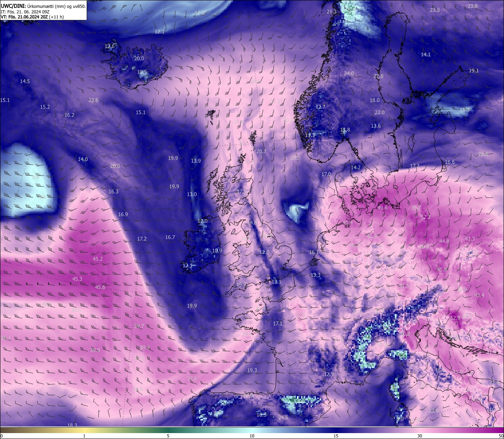Click the 15.2 value label
The image size is (504, 439).
coord(45,107)
